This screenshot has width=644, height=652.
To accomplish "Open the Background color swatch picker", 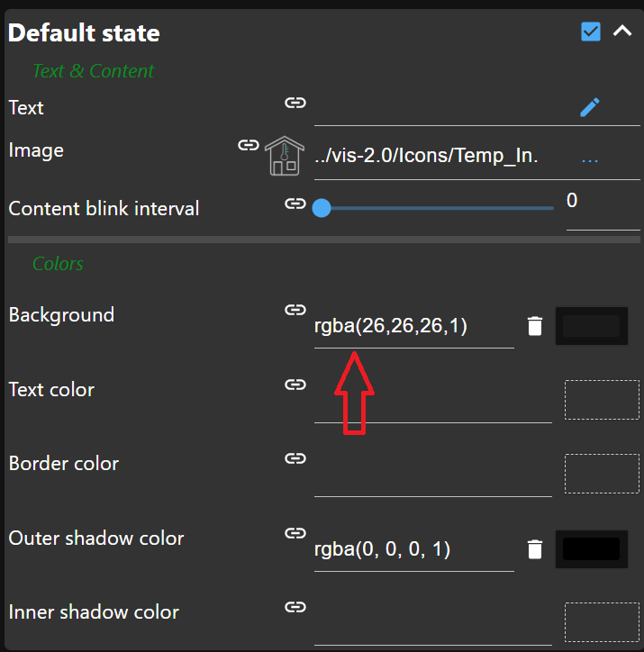I will (591, 326).
